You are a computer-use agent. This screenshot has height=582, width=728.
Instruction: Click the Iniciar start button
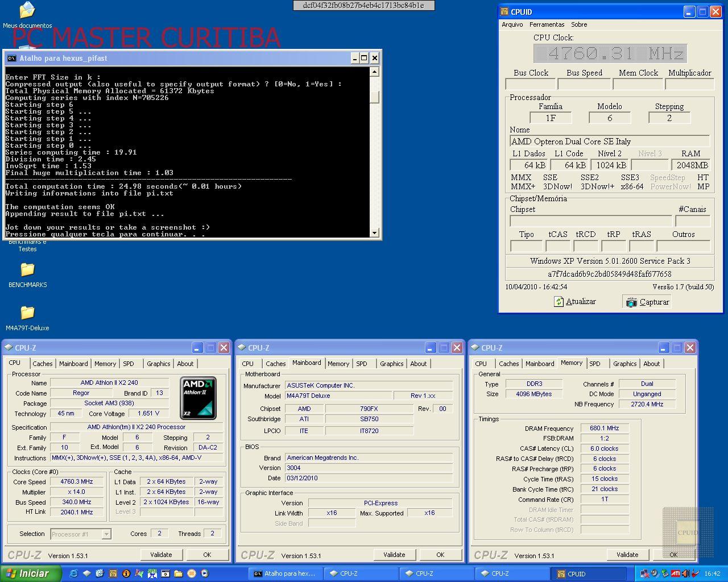(x=31, y=573)
